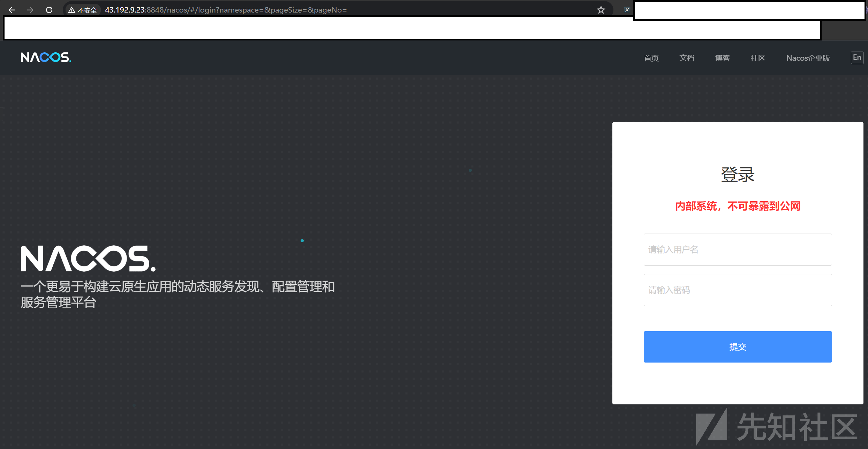Reload the page with refresh icon
The width and height of the screenshot is (868, 449).
pyautogui.click(x=49, y=10)
